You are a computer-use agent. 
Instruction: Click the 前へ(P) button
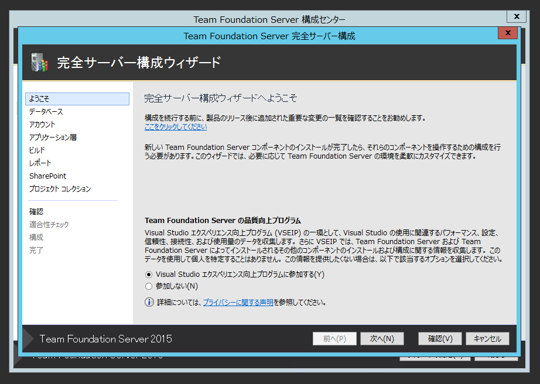click(334, 339)
